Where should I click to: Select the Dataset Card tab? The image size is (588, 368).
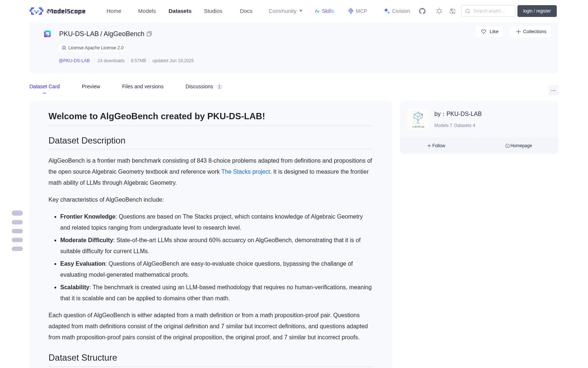44,86
